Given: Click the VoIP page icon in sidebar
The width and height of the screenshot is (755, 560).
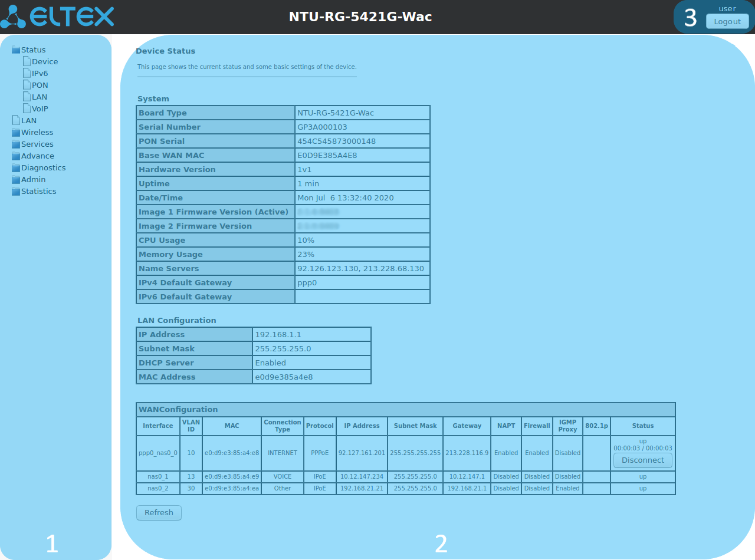Looking at the screenshot, I should point(27,108).
